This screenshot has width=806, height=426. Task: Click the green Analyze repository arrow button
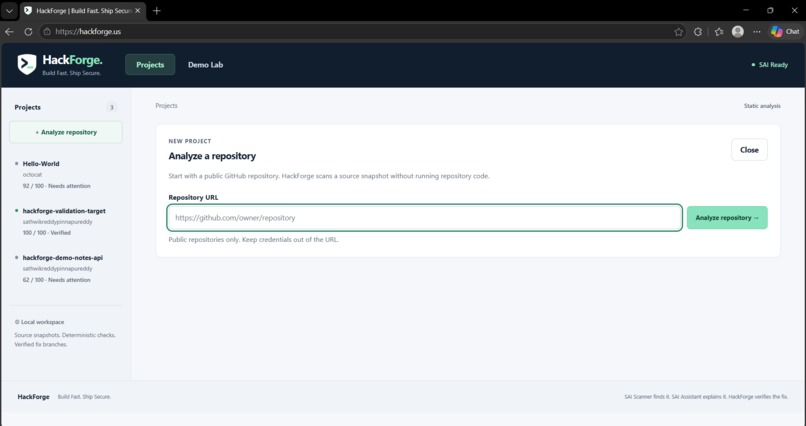pos(727,218)
